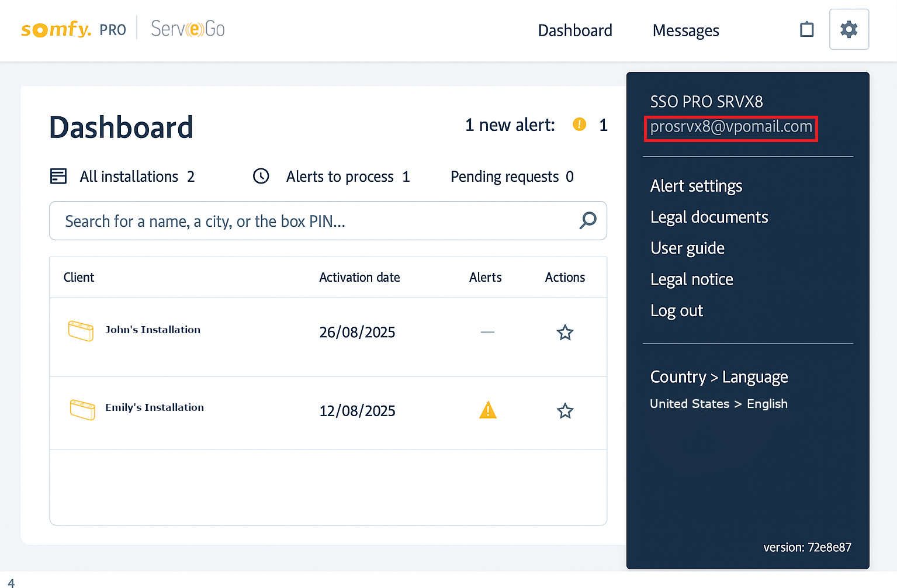Click the search magnifier icon
Image resolution: width=897 pixels, height=588 pixels.
pos(587,220)
